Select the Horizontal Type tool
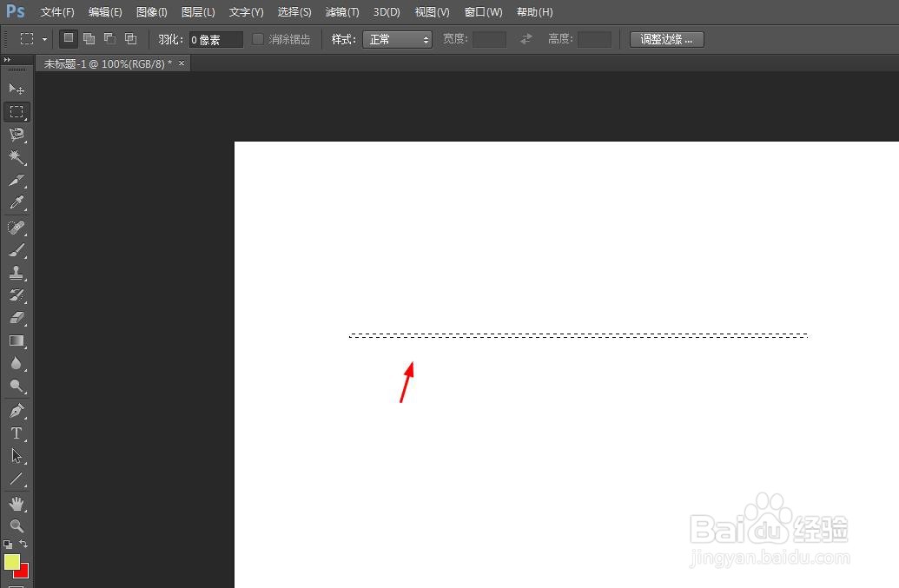The width and height of the screenshot is (899, 588). click(x=17, y=433)
